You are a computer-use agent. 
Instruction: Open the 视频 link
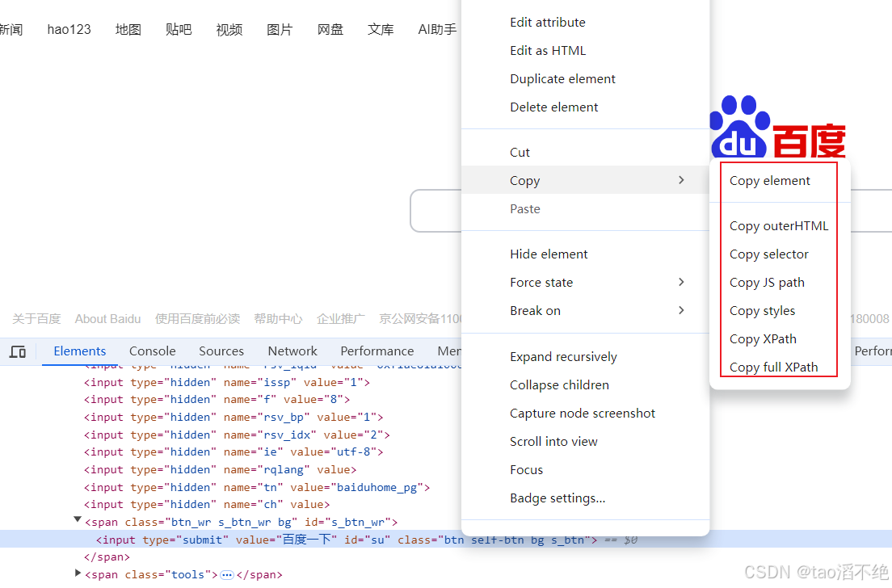pos(229,29)
